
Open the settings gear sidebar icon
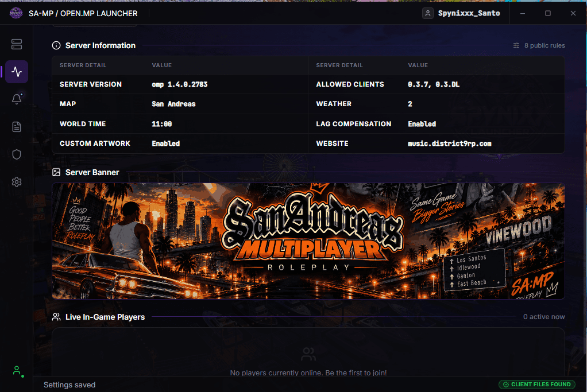point(17,182)
